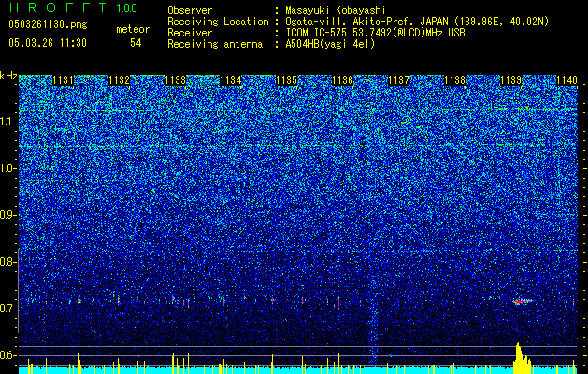
Task: Click the 1134 time marker
Action: coord(231,80)
